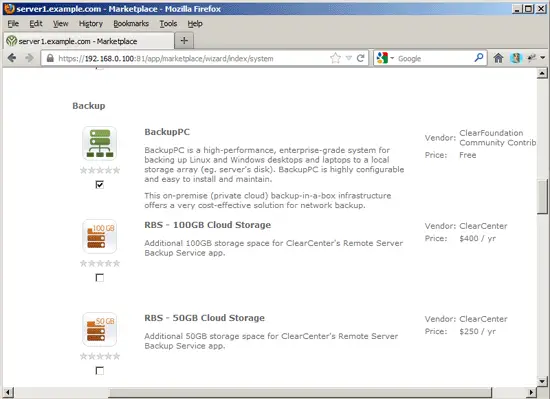Uncheck the BackupPC checkbox

pyautogui.click(x=100, y=184)
